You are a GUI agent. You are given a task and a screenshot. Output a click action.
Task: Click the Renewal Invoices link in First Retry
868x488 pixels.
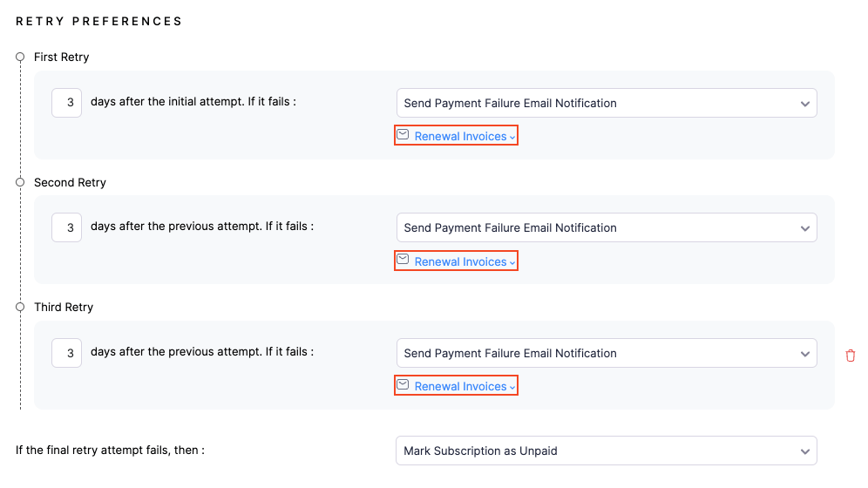pos(460,137)
